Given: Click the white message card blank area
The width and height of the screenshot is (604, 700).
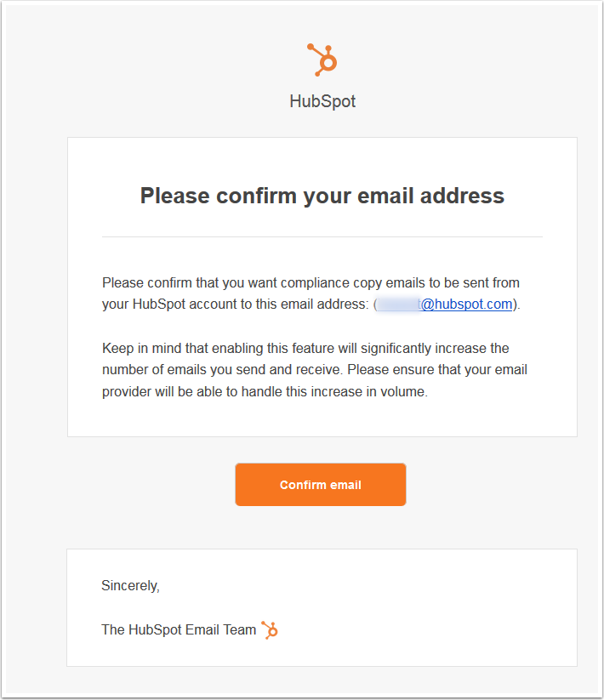Looking at the screenshot, I should point(322,419).
